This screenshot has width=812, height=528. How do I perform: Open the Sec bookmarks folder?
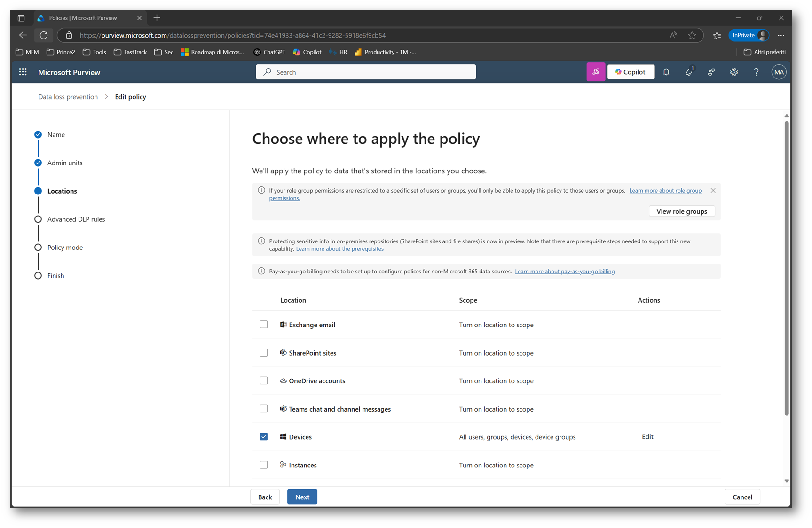click(164, 52)
